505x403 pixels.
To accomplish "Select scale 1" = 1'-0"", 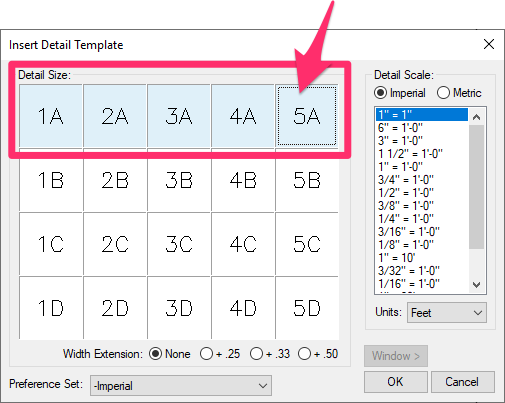I will [x=422, y=166].
